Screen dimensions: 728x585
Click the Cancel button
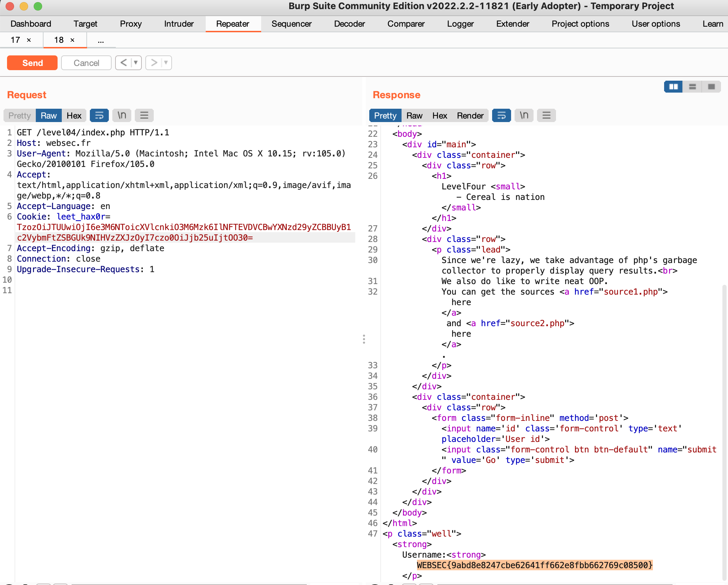click(x=86, y=62)
